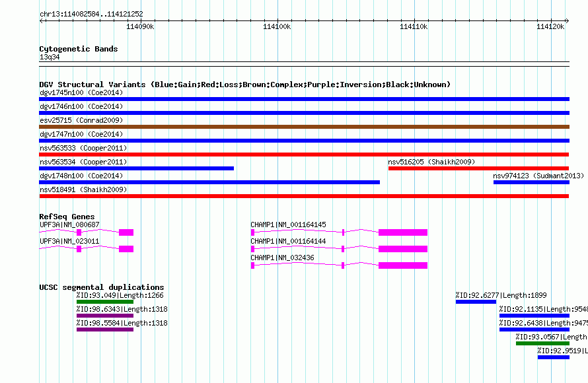Select duplication %ID:98.5584 Length:1318
The width and height of the screenshot is (588, 383).
(122, 323)
